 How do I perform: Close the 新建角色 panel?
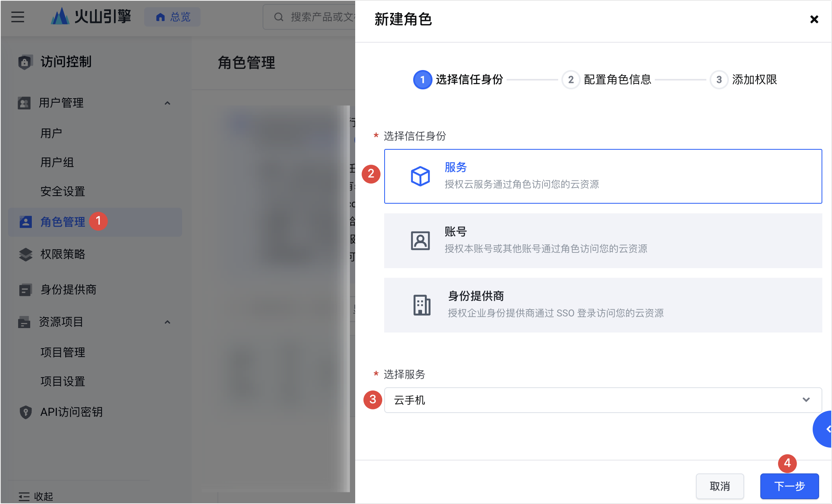coord(814,19)
